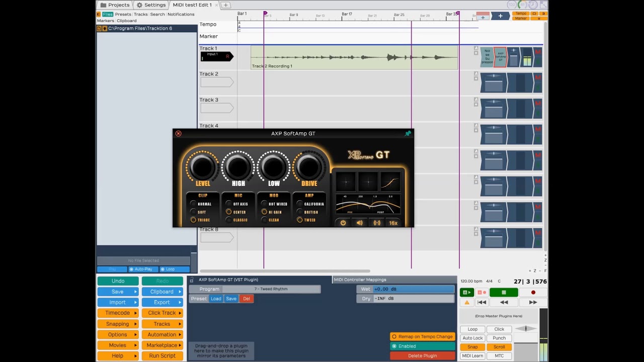Viewport: 644px width, 362px height.
Task: Click the mute M button on Track 1
Action: point(538,52)
